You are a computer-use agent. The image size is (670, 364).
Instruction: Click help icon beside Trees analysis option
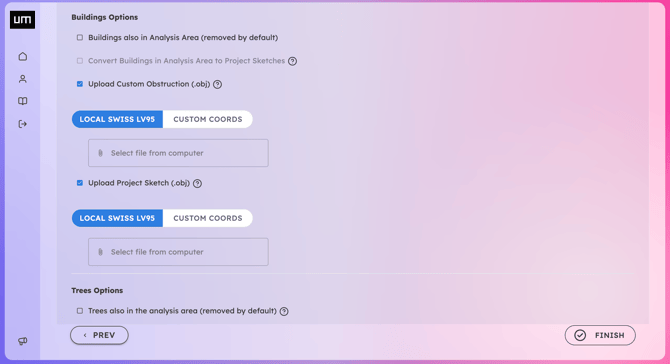284,311
